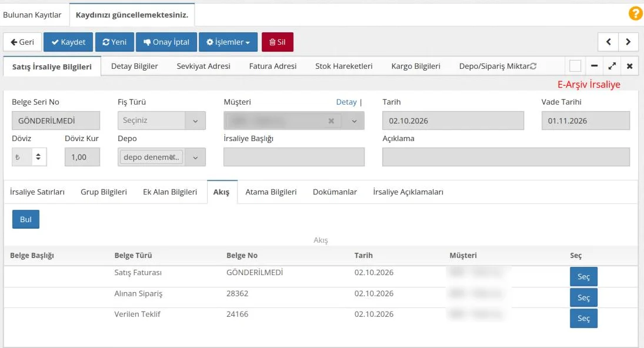The width and height of the screenshot is (644, 348).
Task: Sort by Belge Türü column header
Action: click(133, 255)
